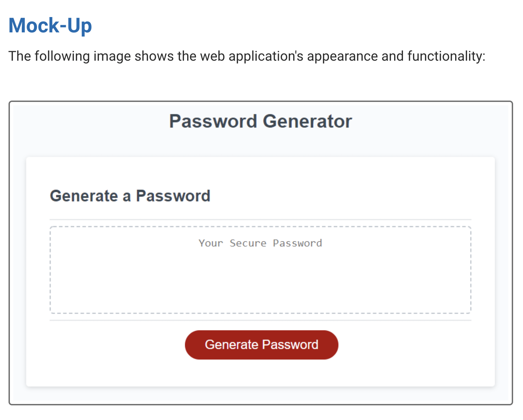Click the area above the Password Generator title
This screenshot has height=420, width=523.
pos(260,107)
